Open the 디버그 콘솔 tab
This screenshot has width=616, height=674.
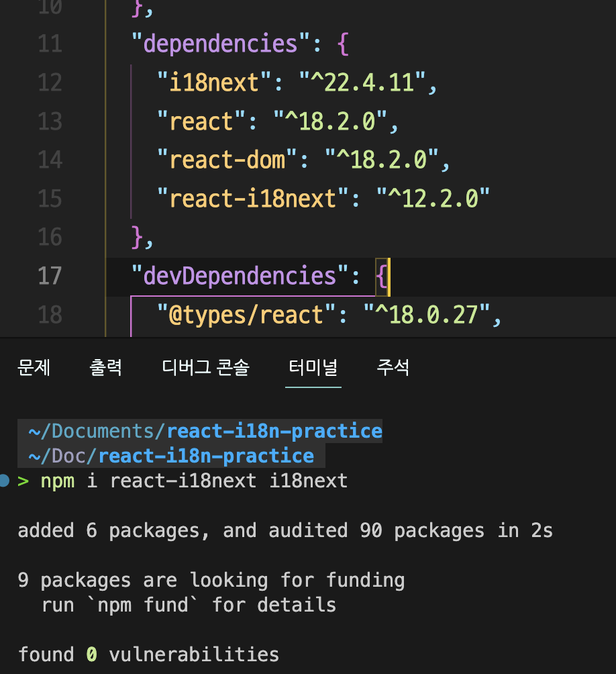tap(206, 368)
